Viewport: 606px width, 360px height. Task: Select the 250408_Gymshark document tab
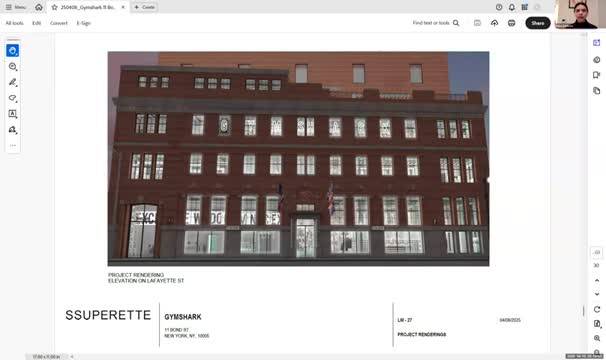point(87,7)
